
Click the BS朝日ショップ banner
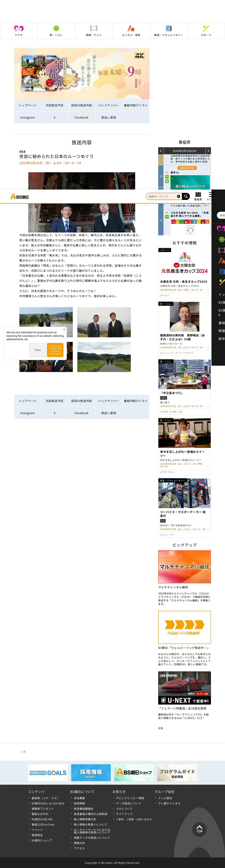pyautogui.click(x=134, y=773)
